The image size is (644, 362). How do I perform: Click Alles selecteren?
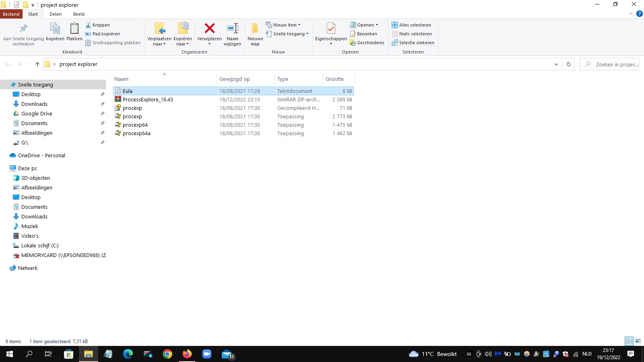pyautogui.click(x=411, y=25)
